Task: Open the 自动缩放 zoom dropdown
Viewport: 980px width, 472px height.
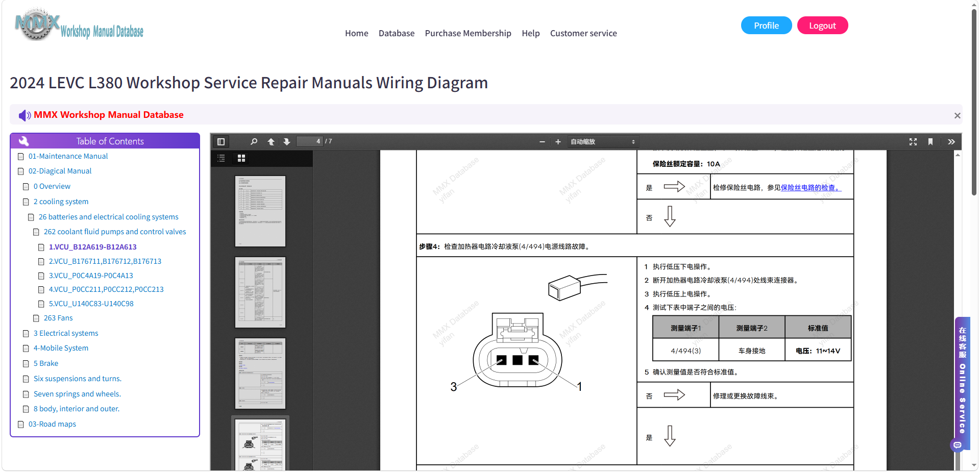Action: [603, 142]
